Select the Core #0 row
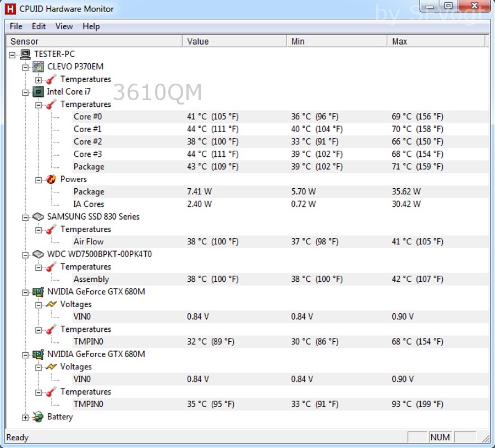This screenshot has width=495, height=448. [280, 117]
